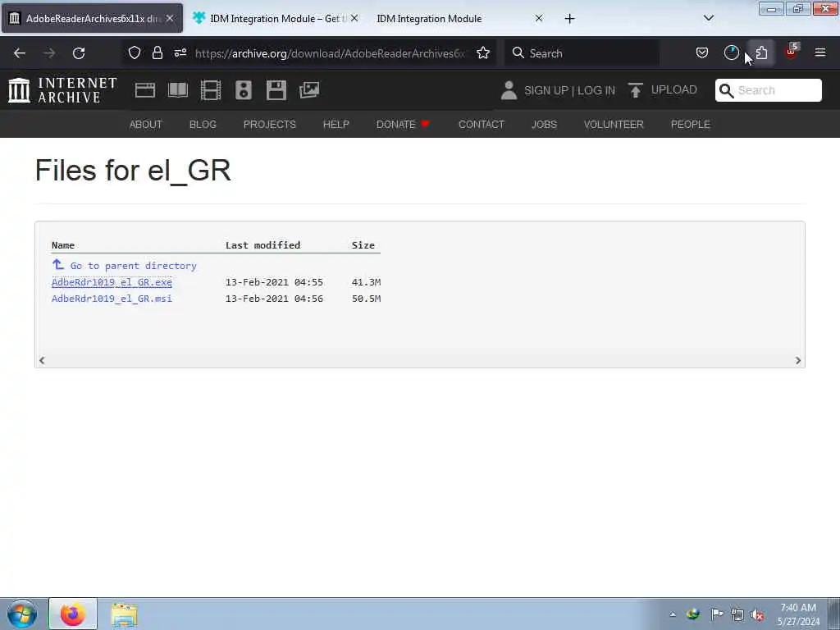Switch to AdobeReaderArchives6x11x tab
Screen dimensions: 840x630
92,18
